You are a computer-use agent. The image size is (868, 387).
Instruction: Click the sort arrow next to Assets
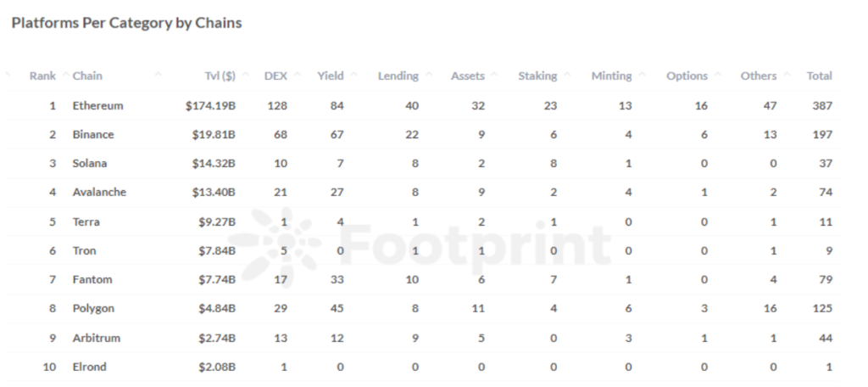[493, 76]
